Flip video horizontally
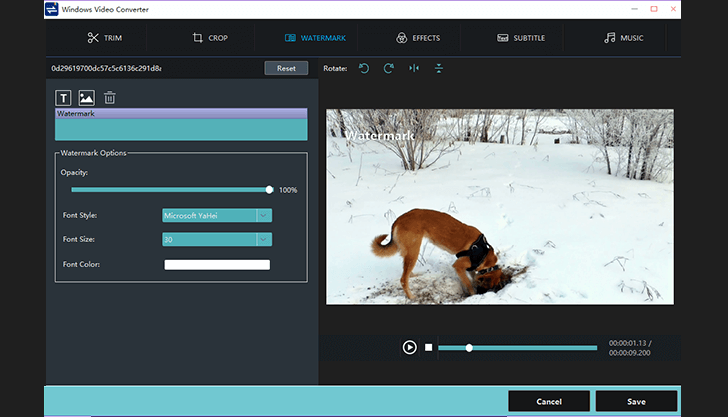 (414, 69)
